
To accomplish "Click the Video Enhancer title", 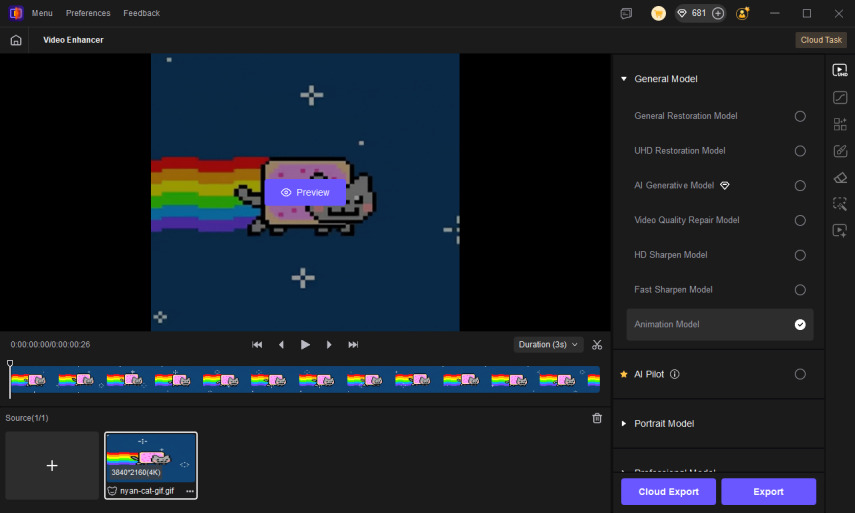I will [73, 40].
